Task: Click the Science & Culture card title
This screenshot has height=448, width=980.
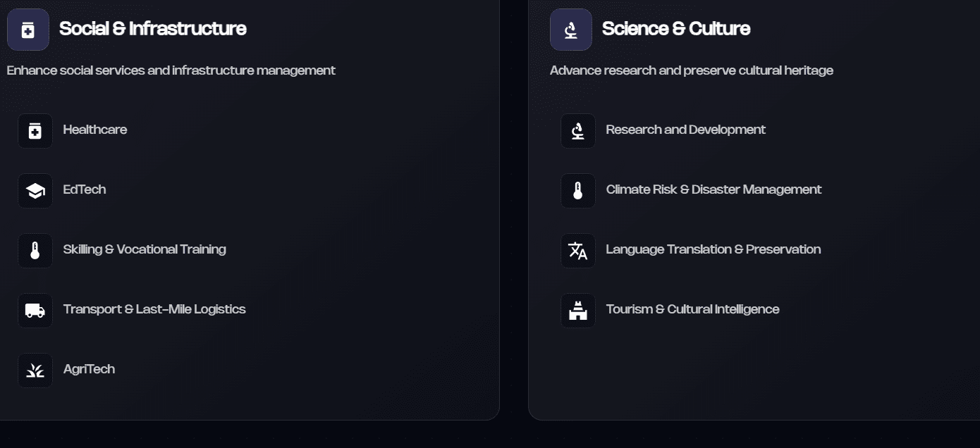Action: 675,29
